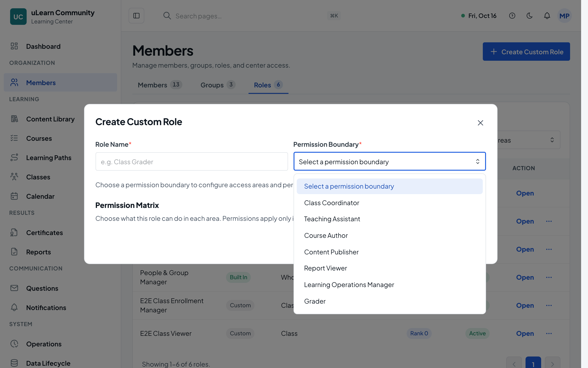This screenshot has width=588, height=368.
Task: Switch to the Members tab
Action: pyautogui.click(x=160, y=85)
